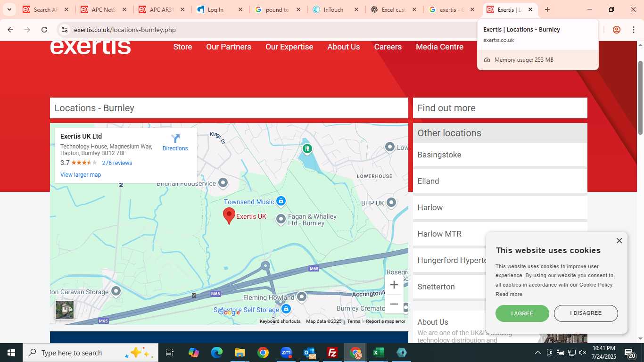Image resolution: width=644 pixels, height=362 pixels.
Task: Open Careers menu item
Action: [388, 47]
